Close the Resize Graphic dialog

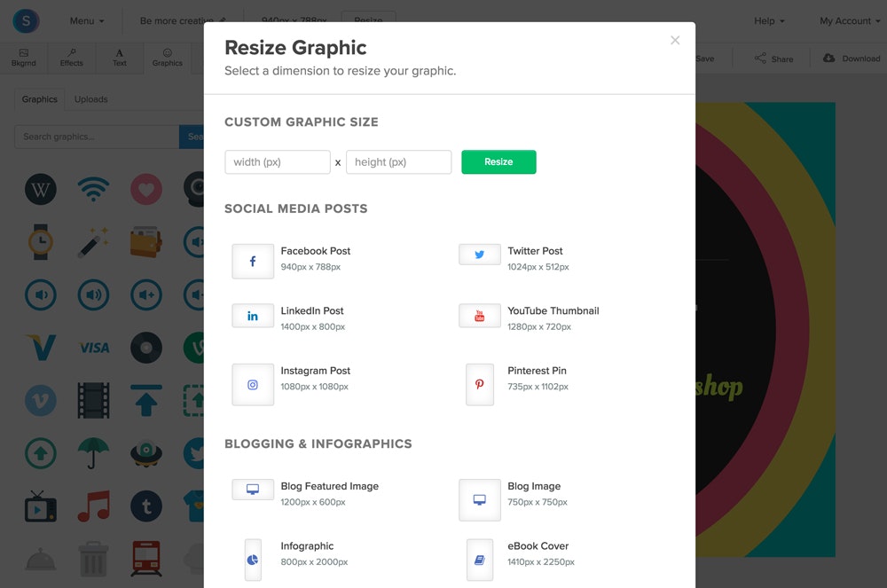(x=675, y=40)
